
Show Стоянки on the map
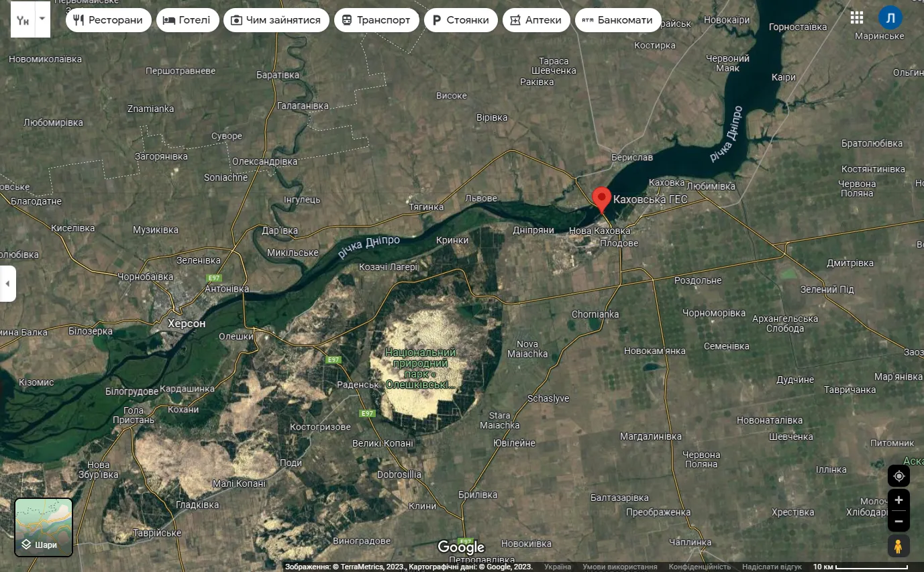(x=461, y=20)
